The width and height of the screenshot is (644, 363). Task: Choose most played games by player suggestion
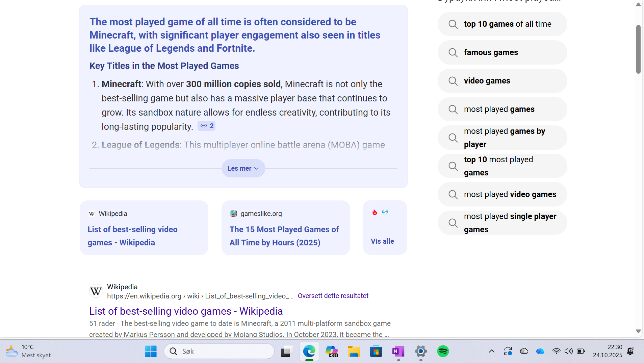click(x=503, y=138)
